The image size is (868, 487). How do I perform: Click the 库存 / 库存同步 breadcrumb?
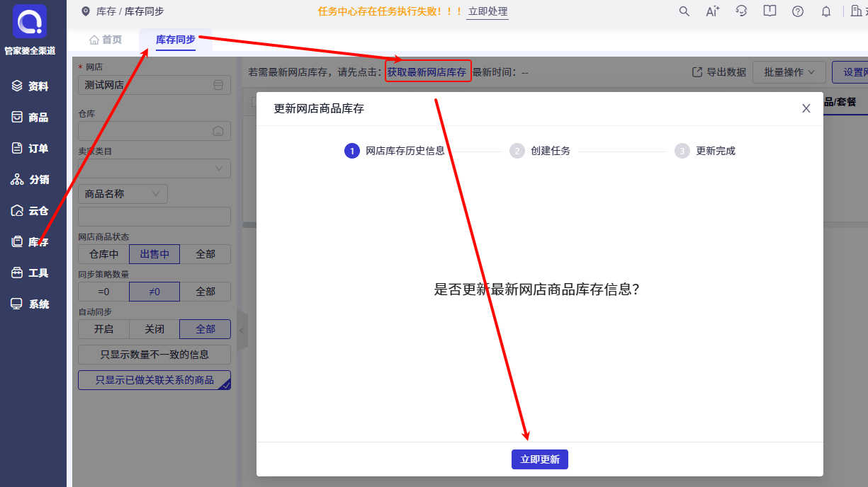point(130,11)
